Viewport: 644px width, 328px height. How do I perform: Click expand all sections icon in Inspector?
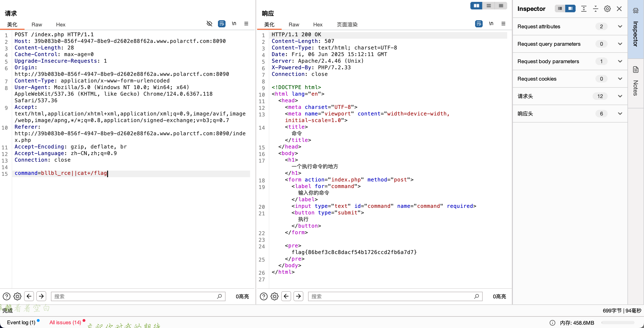[x=584, y=9]
